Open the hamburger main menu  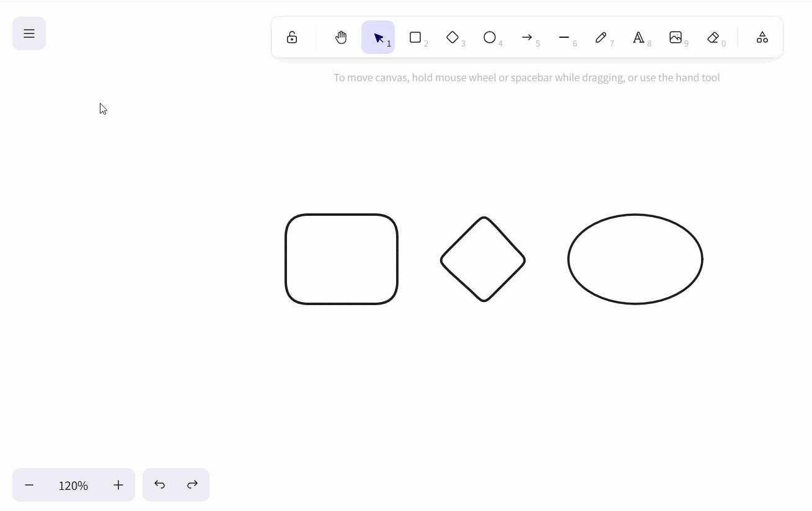click(29, 33)
